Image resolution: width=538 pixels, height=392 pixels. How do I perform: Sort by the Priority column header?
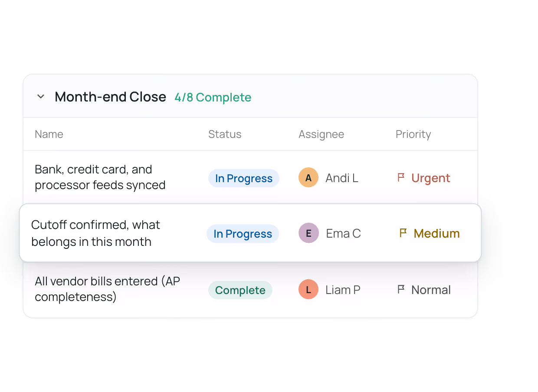coord(413,134)
